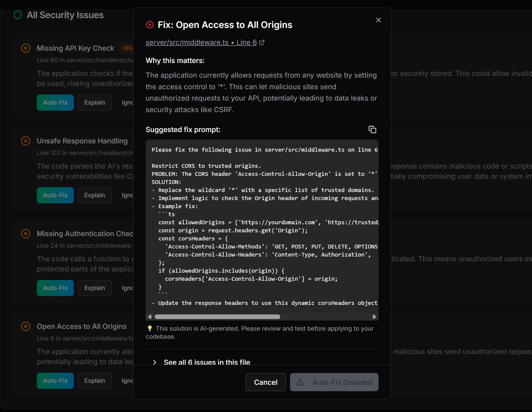This screenshot has height=412, width=532.
Task: Auto-Fix Open Access to All Origins issue
Action: (x=55, y=381)
